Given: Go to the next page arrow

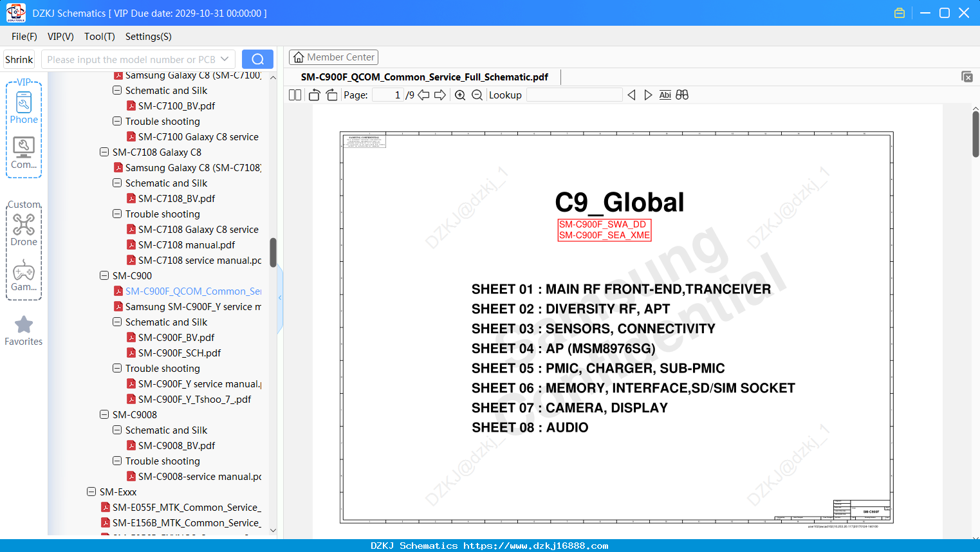Looking at the screenshot, I should 440,95.
